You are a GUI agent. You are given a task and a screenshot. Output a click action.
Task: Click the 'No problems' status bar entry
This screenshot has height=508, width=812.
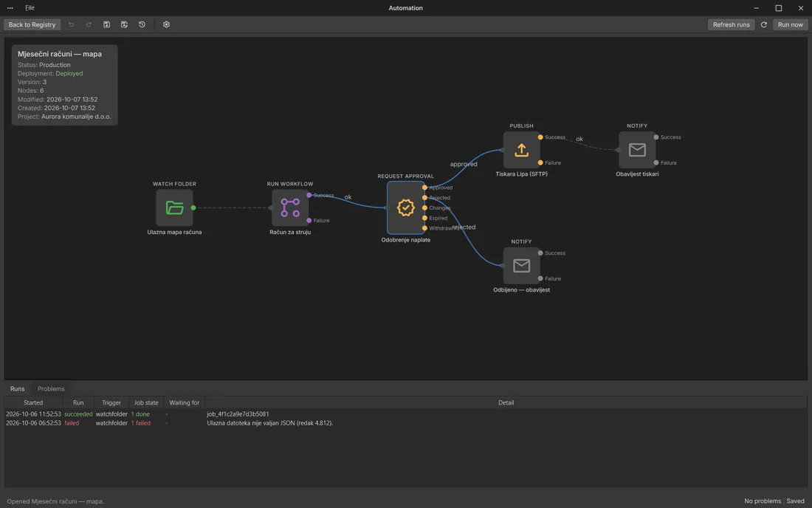click(763, 501)
